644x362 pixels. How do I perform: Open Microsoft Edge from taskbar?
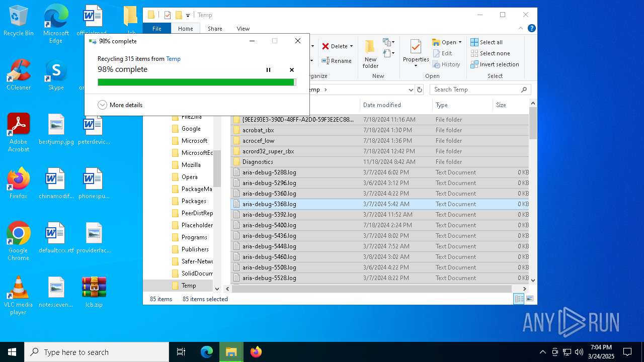(x=207, y=352)
